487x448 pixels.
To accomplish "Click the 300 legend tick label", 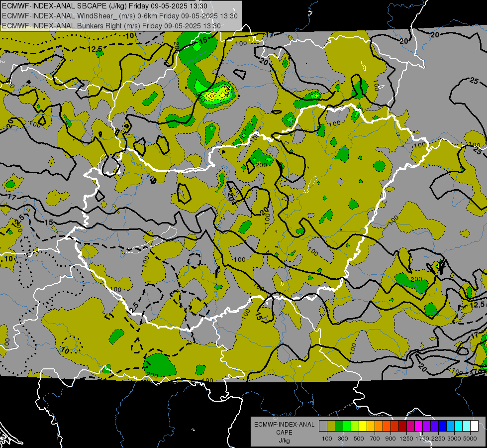I will click(343, 439).
